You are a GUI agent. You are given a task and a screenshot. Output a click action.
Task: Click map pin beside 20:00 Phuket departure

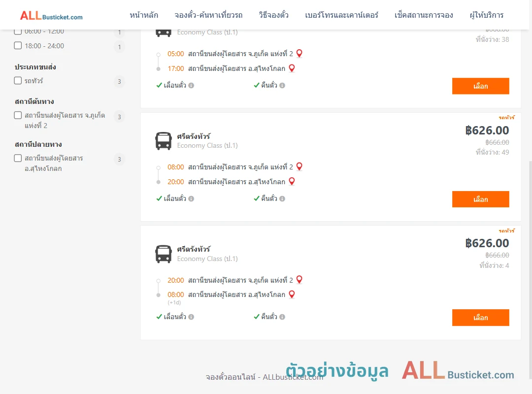pyautogui.click(x=299, y=280)
